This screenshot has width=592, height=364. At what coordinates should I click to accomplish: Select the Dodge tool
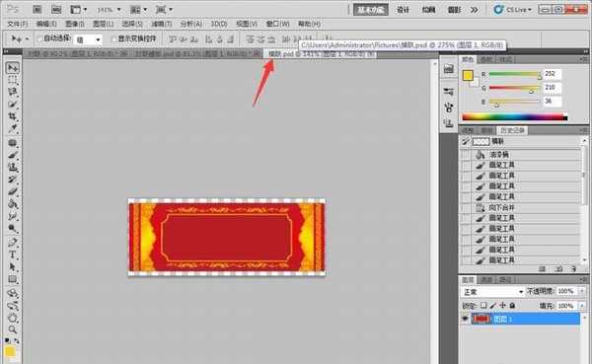pos(13,228)
